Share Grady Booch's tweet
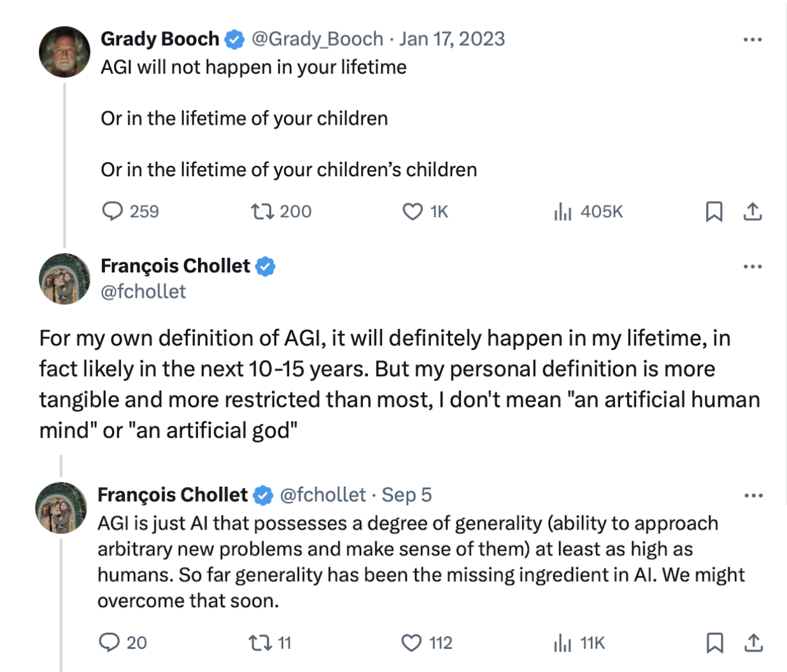 753,211
